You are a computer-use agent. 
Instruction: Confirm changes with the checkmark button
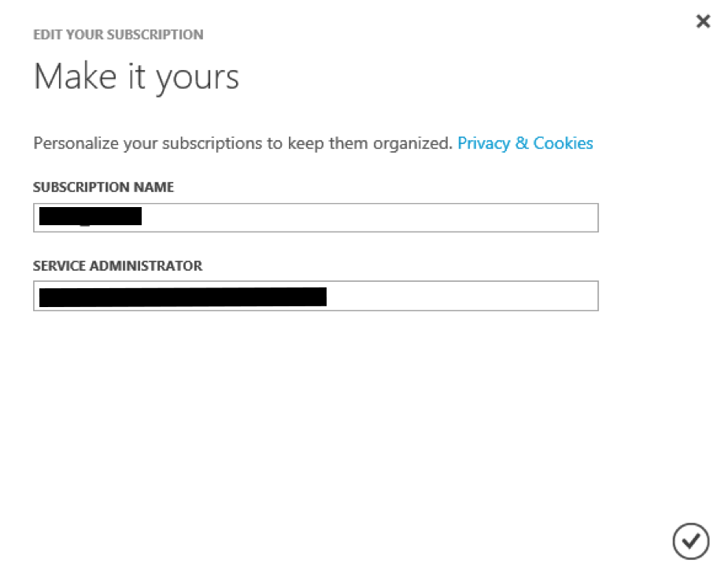[x=691, y=541]
